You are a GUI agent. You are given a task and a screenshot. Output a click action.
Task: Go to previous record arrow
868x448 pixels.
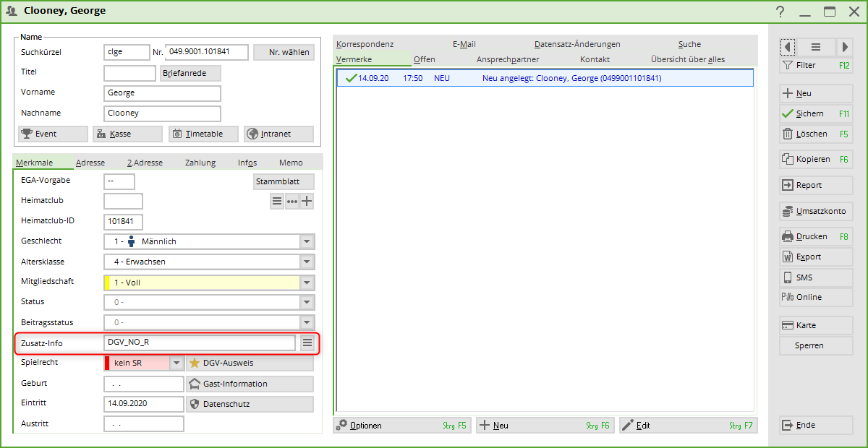[x=787, y=47]
